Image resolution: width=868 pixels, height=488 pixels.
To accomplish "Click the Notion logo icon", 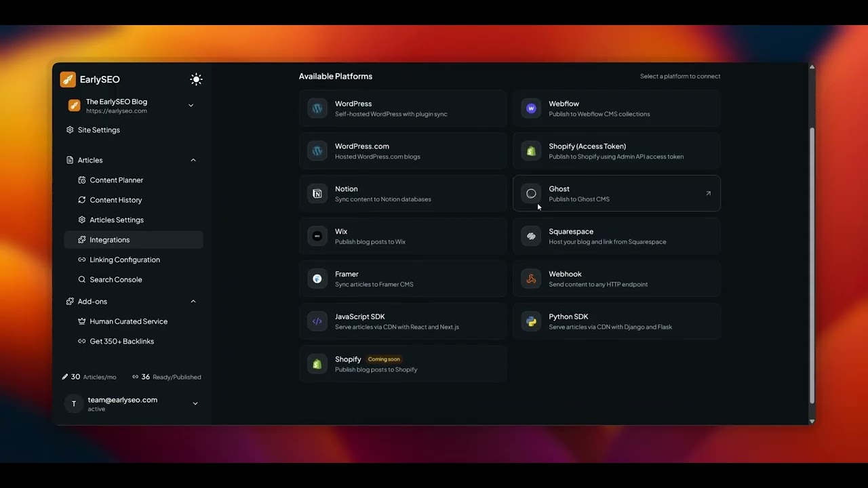I will pyautogui.click(x=317, y=194).
